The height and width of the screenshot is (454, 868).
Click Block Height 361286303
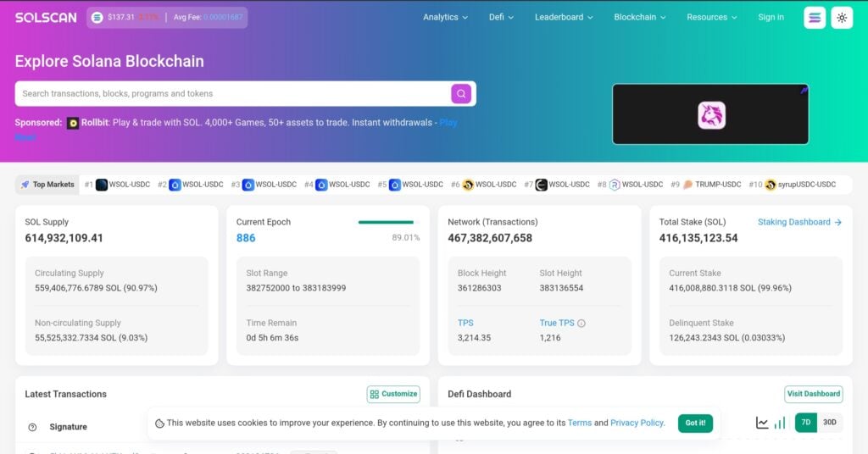point(480,288)
